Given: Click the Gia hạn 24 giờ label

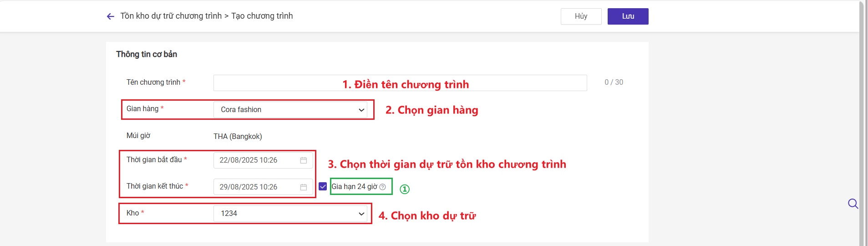Looking at the screenshot, I should pyautogui.click(x=355, y=187).
